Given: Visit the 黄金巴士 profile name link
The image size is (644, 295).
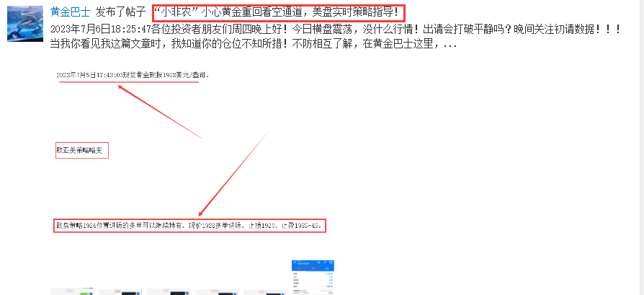Looking at the screenshot, I should tap(70, 12).
